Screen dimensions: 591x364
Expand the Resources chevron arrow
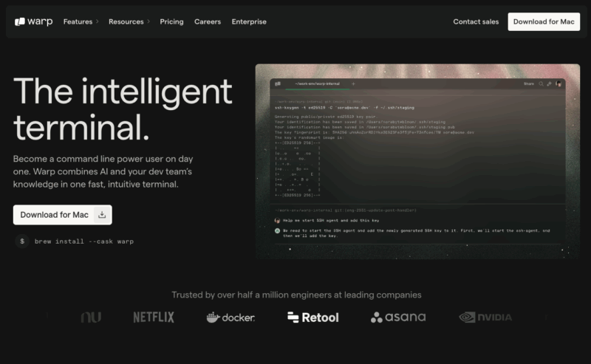(x=148, y=21)
